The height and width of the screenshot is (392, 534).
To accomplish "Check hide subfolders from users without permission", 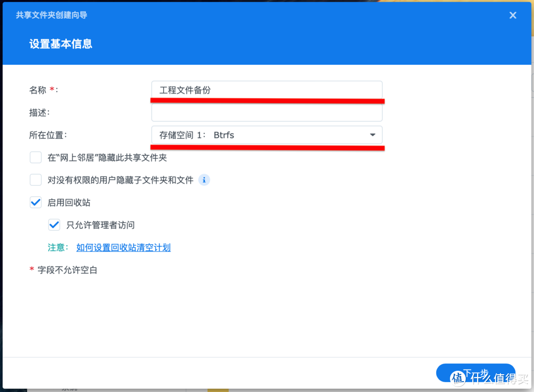I will point(36,180).
